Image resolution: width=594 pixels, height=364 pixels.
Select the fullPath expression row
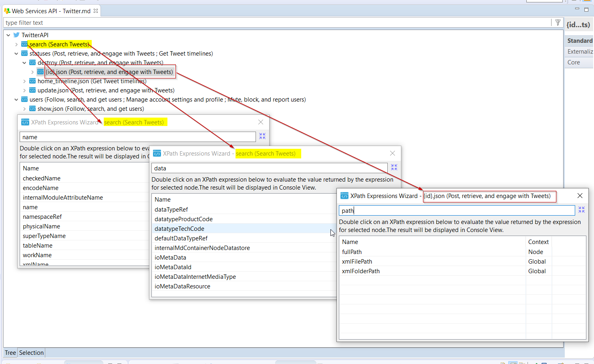tap(463, 252)
